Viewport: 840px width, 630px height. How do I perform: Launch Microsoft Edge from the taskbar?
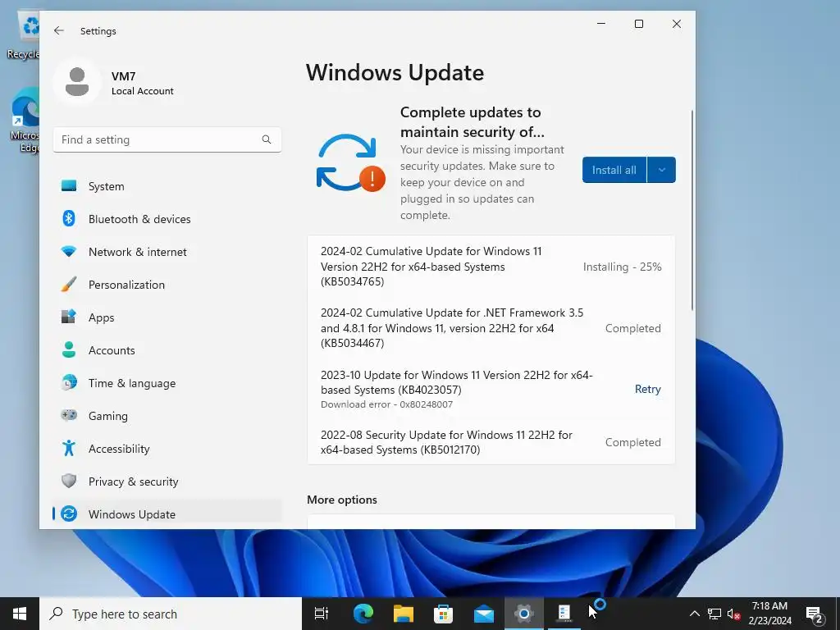363,614
